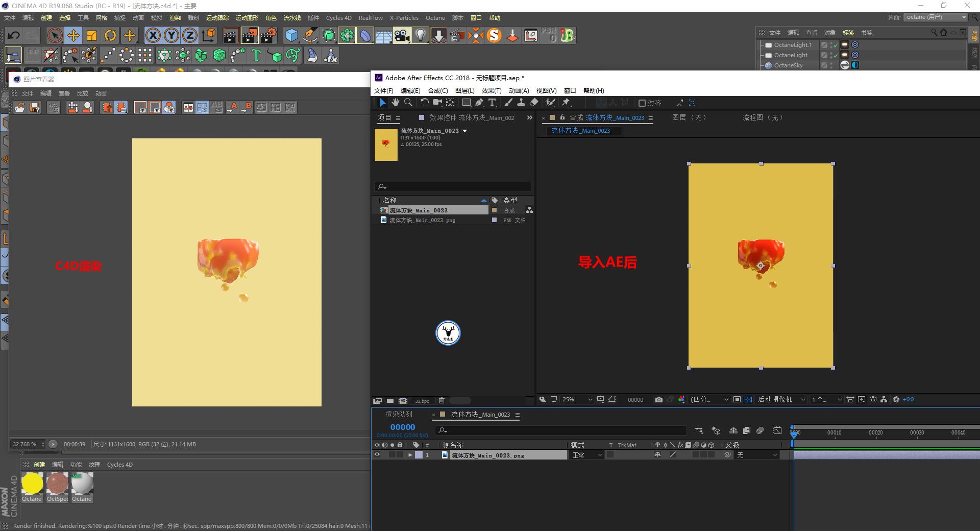Click the project panel search field
The image size is (980, 531).
454,187
